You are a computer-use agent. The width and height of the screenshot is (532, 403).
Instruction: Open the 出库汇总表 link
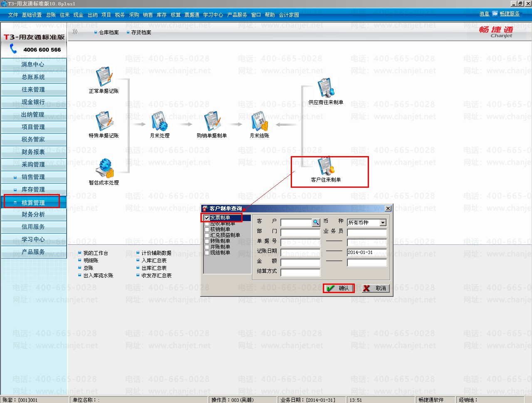[154, 268]
